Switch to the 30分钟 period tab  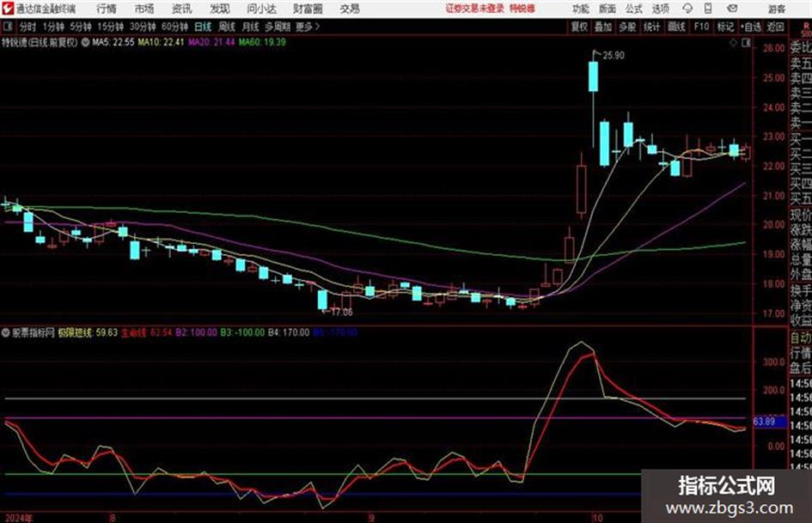[x=143, y=27]
